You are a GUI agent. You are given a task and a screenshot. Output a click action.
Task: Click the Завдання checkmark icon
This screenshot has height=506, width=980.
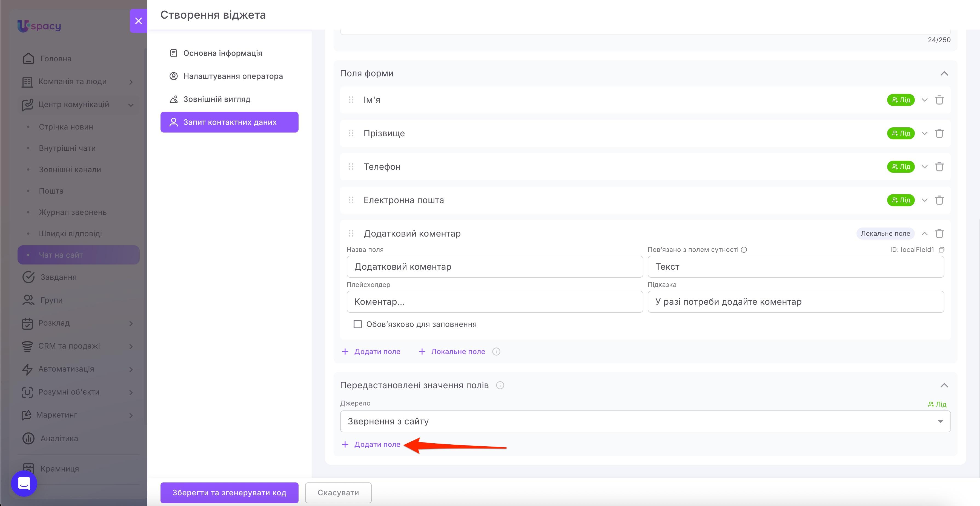pyautogui.click(x=28, y=277)
